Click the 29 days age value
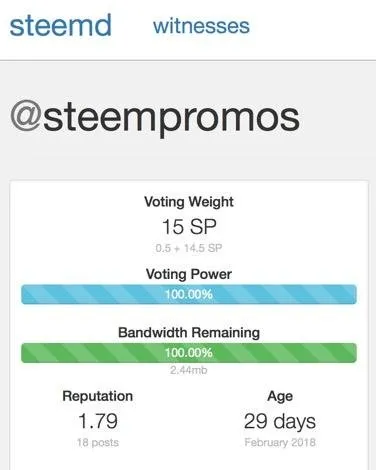 tap(280, 422)
